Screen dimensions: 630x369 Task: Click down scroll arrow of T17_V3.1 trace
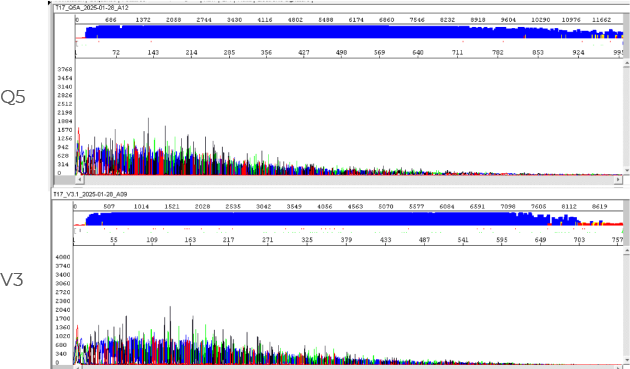pyautogui.click(x=626, y=361)
